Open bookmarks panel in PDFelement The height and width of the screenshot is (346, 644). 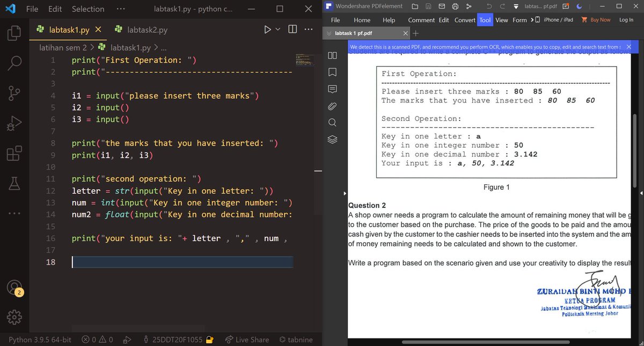click(x=332, y=72)
